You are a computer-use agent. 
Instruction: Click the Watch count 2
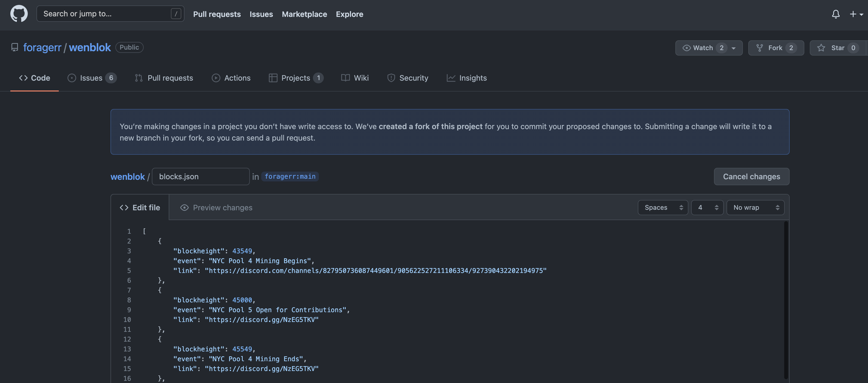(x=721, y=48)
